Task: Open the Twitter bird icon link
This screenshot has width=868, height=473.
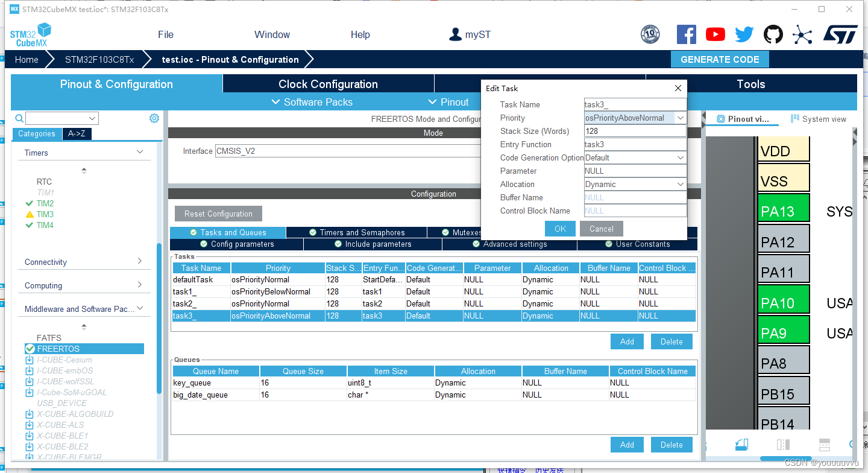Action: tap(744, 34)
